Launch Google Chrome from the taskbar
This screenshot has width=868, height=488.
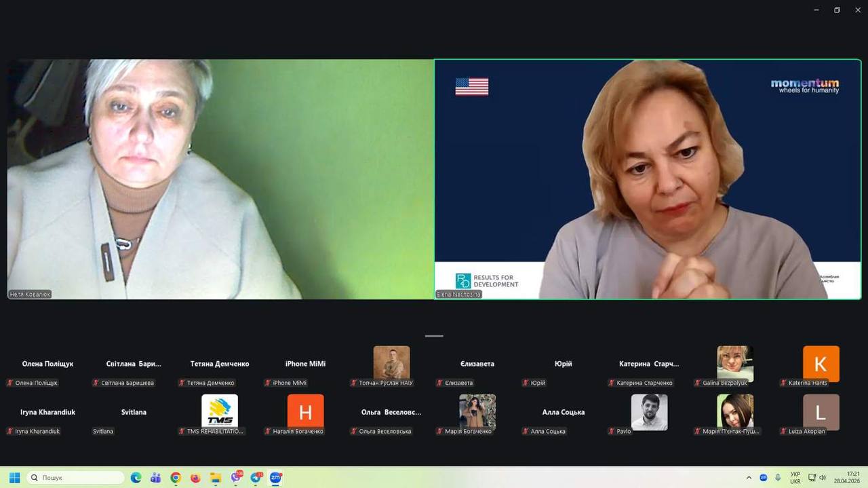click(x=176, y=478)
